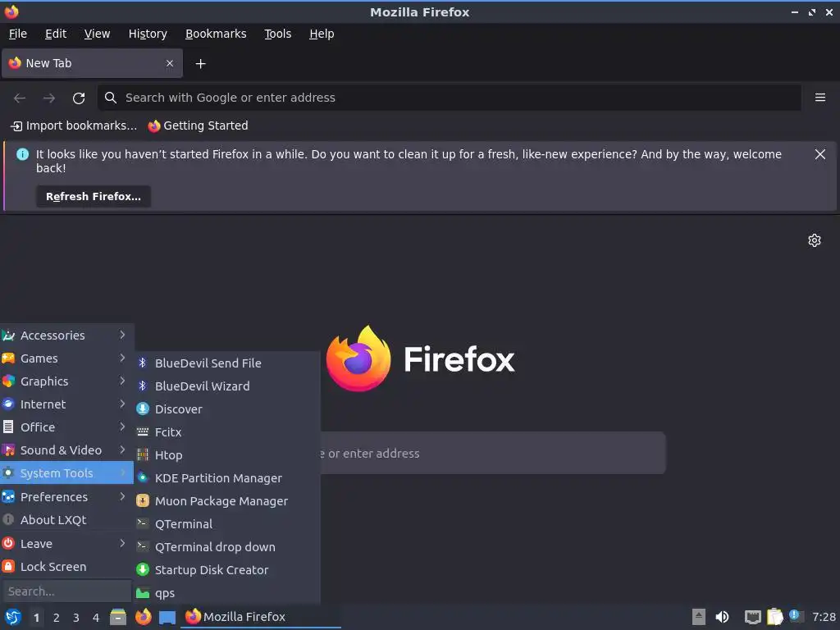Open the Bookmarks menu
This screenshot has width=840, height=630.
point(216,34)
